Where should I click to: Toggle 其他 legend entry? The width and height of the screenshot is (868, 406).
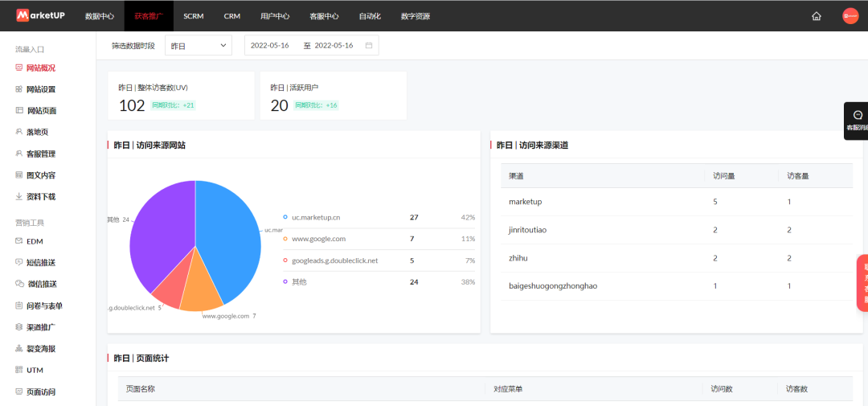(295, 282)
